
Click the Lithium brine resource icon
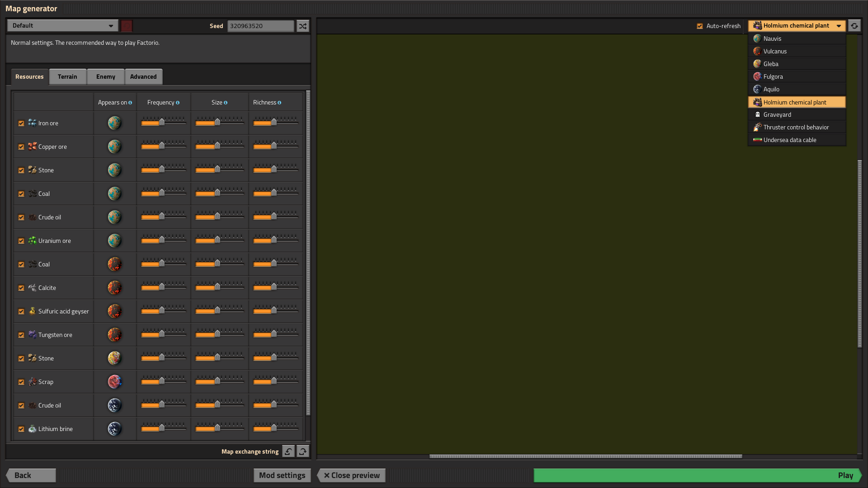pyautogui.click(x=32, y=429)
